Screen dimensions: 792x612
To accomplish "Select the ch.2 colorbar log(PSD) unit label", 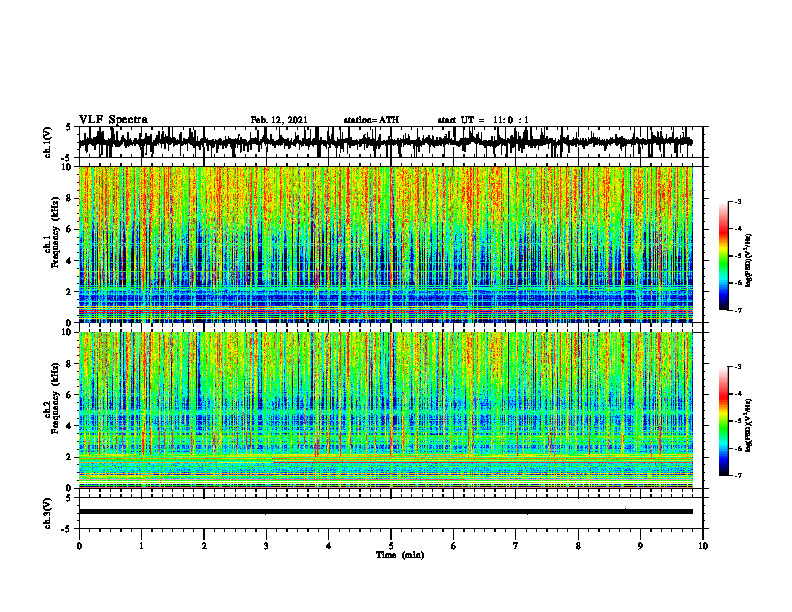I will (x=749, y=424).
